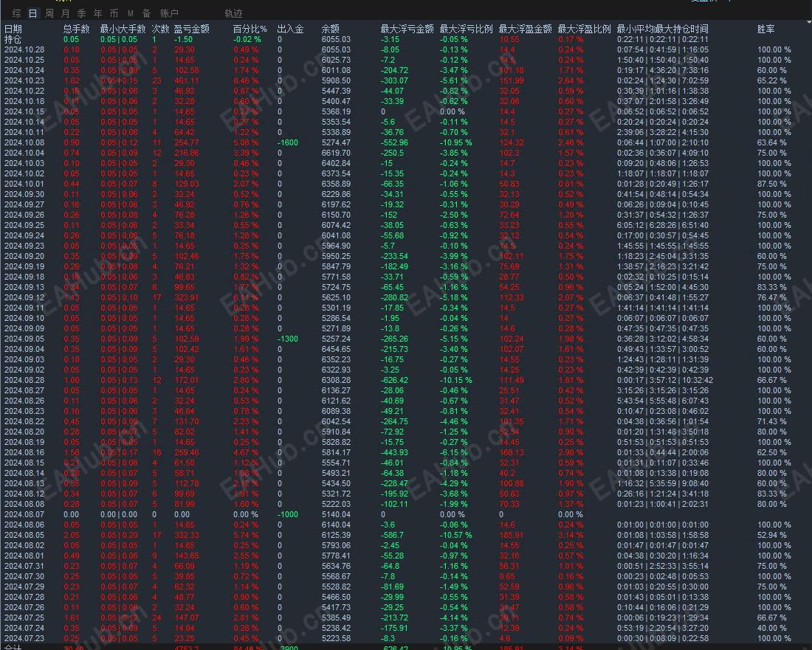Open the 周 weekly tab
Screen dimensions: 812x650
pos(49,13)
